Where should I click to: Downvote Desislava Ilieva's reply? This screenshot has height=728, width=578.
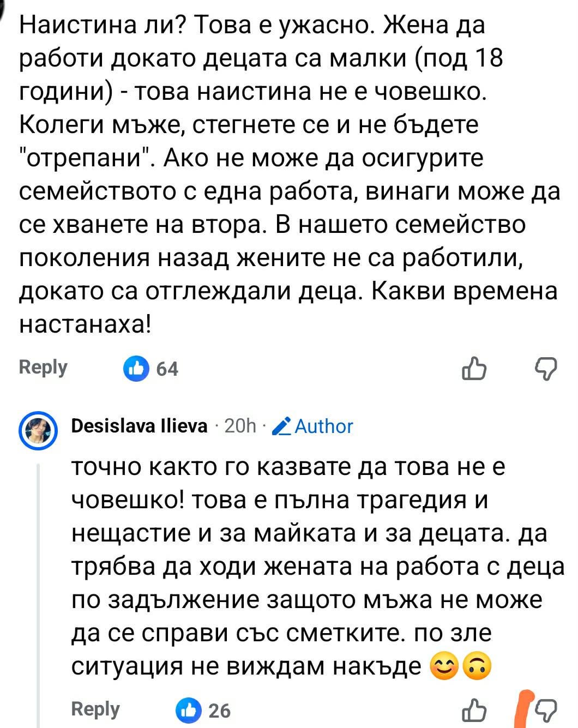tap(545, 709)
